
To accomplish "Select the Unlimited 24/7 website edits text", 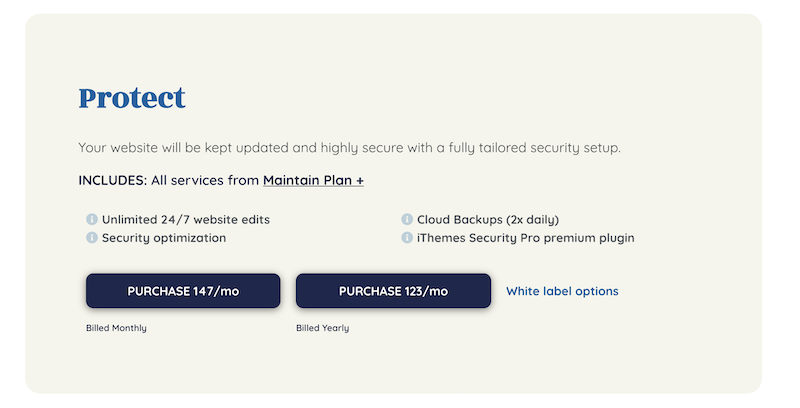I will point(186,219).
